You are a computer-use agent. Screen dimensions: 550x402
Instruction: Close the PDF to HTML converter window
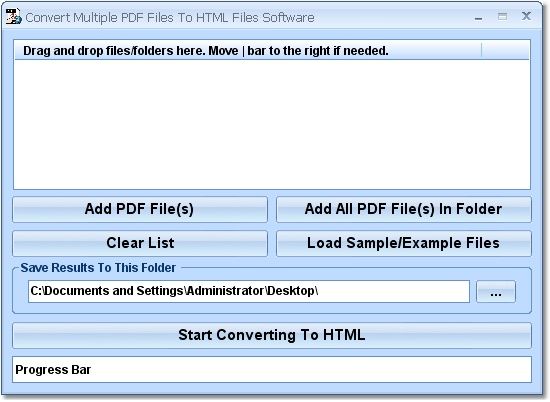(526, 16)
